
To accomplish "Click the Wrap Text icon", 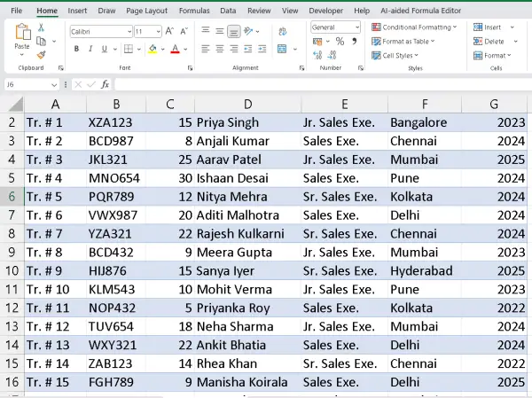I will click(282, 30).
